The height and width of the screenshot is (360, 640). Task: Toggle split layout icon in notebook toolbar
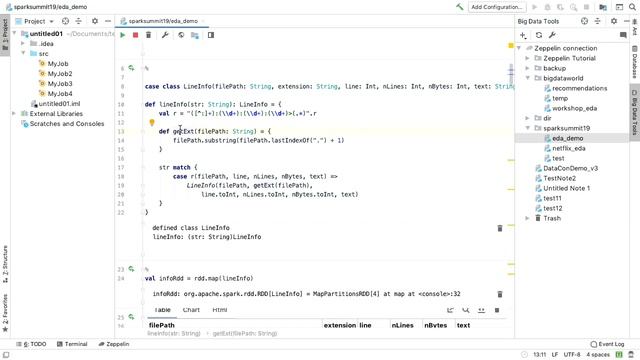click(211, 35)
